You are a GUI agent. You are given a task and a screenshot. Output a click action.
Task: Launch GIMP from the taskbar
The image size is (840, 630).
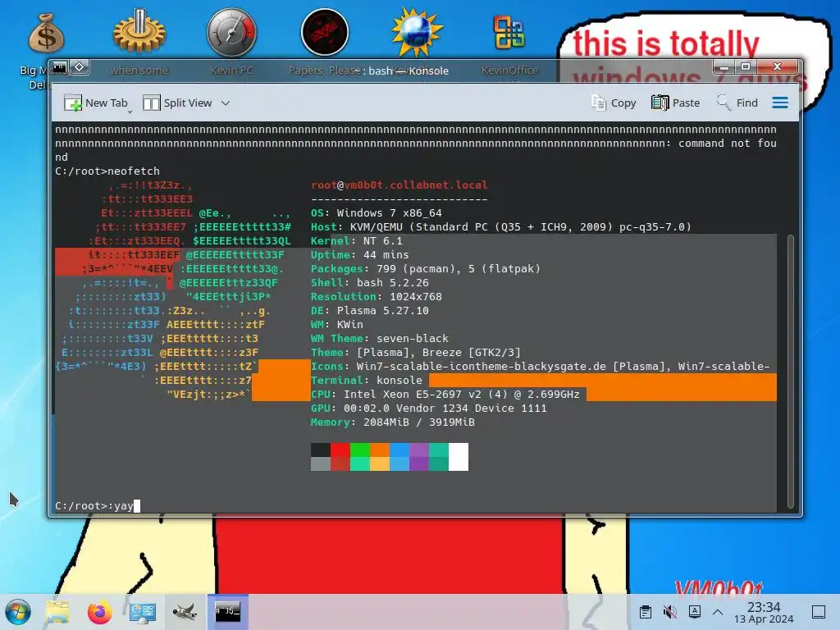[x=185, y=612]
